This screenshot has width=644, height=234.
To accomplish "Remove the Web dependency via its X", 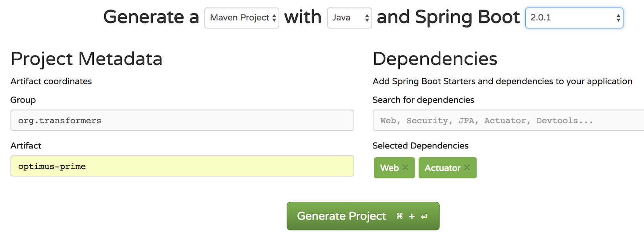I will tap(405, 168).
